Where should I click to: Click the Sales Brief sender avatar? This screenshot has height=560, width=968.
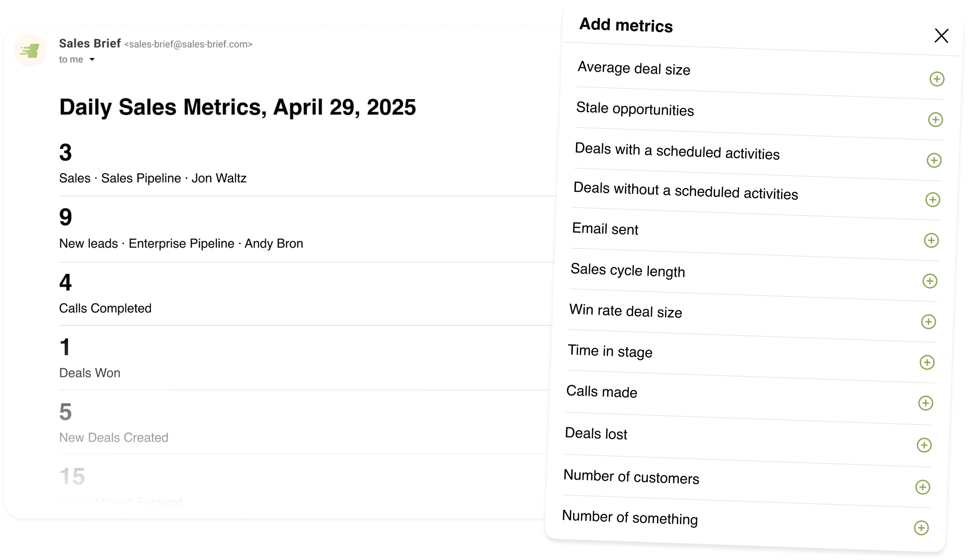pos(30,50)
